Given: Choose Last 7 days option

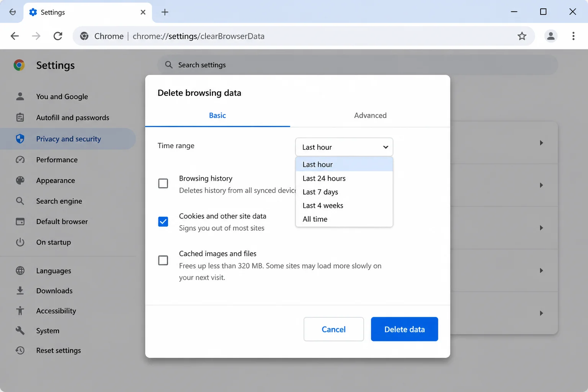Looking at the screenshot, I should click(x=344, y=192).
